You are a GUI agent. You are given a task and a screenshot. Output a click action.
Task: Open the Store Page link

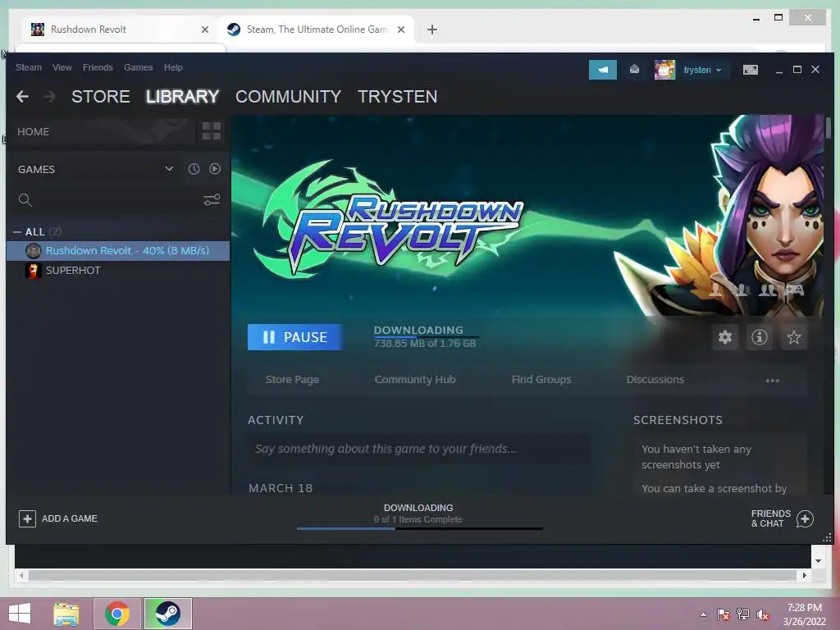coord(293,379)
